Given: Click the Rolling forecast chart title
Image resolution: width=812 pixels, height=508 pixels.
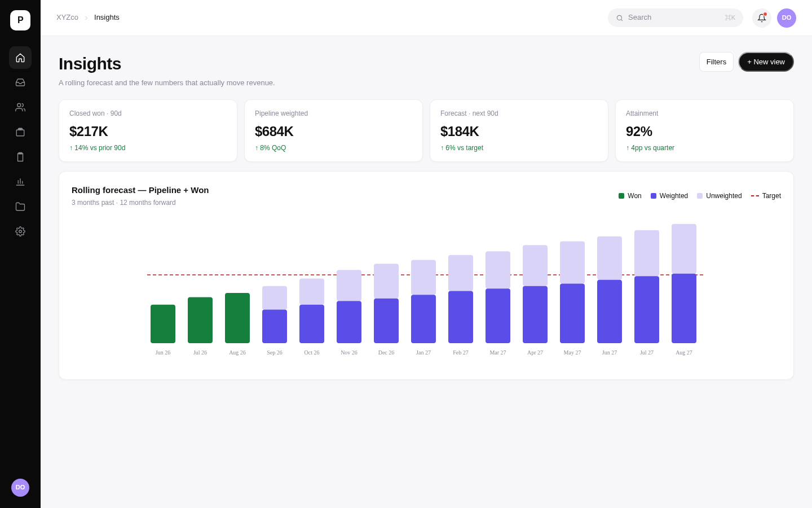Looking at the screenshot, I should (x=140, y=190).
